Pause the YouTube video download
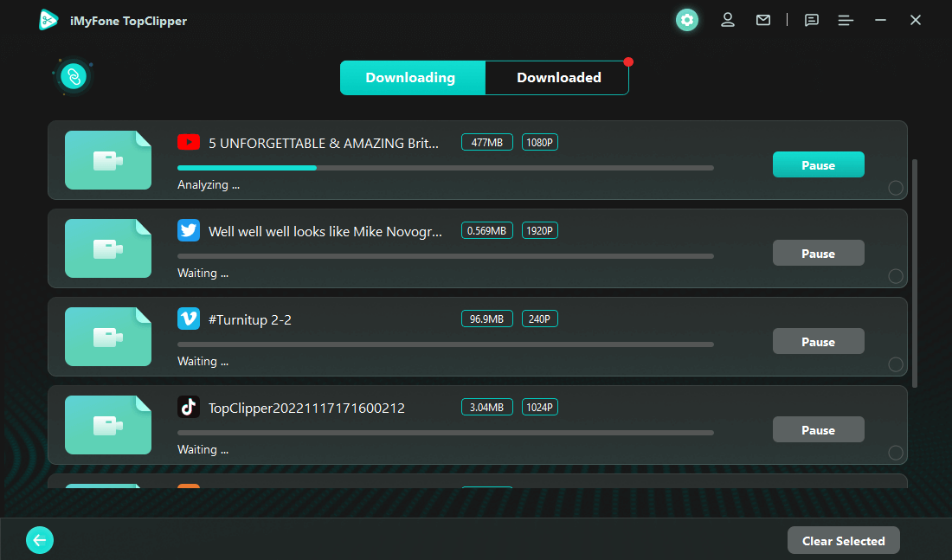Image resolution: width=952 pixels, height=560 pixels. pyautogui.click(x=818, y=165)
